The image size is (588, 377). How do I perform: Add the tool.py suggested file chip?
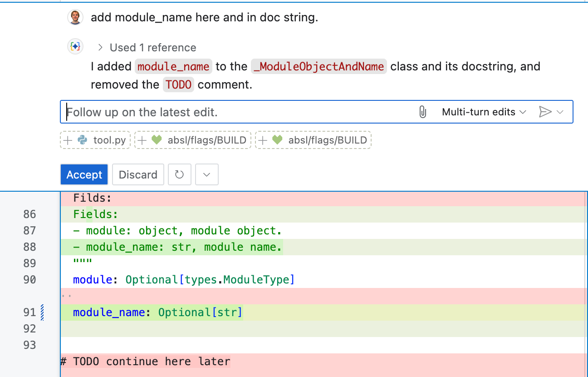95,140
